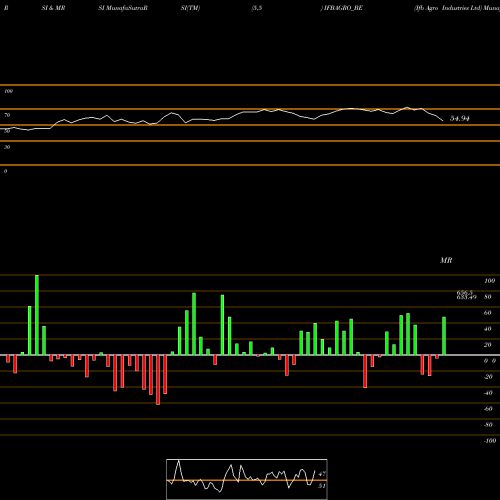Click the RSI panel's 30 level label
Screen dimensions: 500x500
[7, 147]
